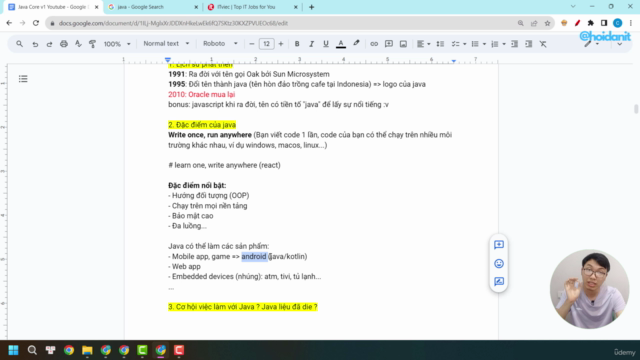Undo the last edit
The image size is (640, 360).
tap(35, 44)
